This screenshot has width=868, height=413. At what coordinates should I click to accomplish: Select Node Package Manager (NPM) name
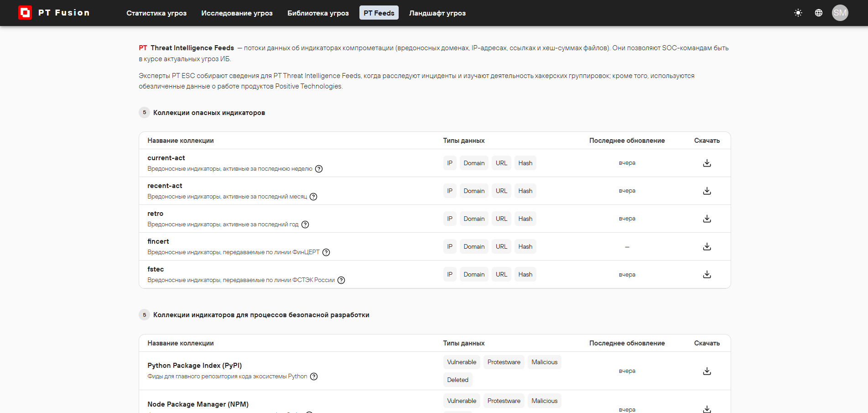[198, 404]
